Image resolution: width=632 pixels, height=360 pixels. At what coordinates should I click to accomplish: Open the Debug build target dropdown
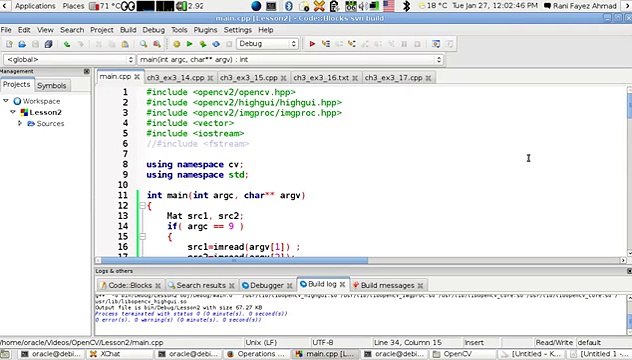click(267, 44)
